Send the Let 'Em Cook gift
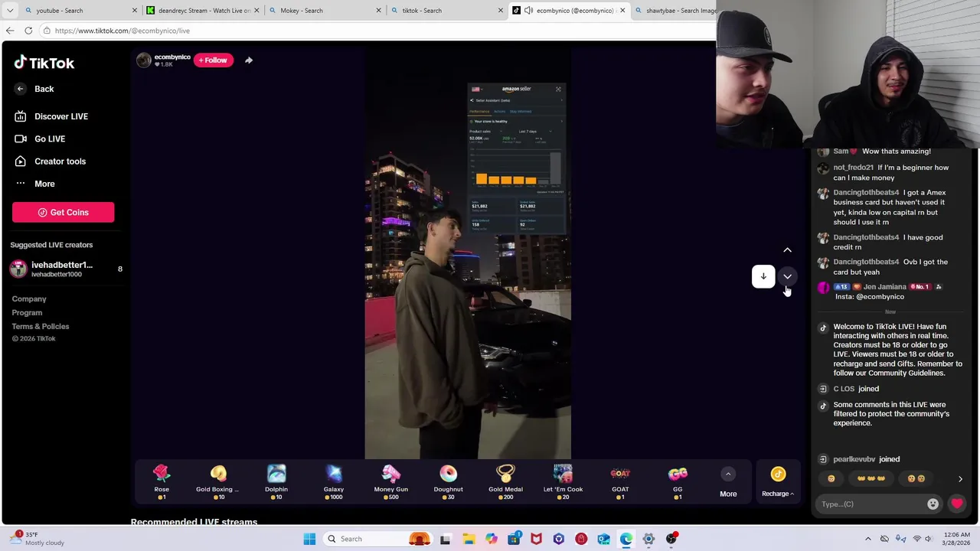Image resolution: width=980 pixels, height=551 pixels. pos(563,483)
